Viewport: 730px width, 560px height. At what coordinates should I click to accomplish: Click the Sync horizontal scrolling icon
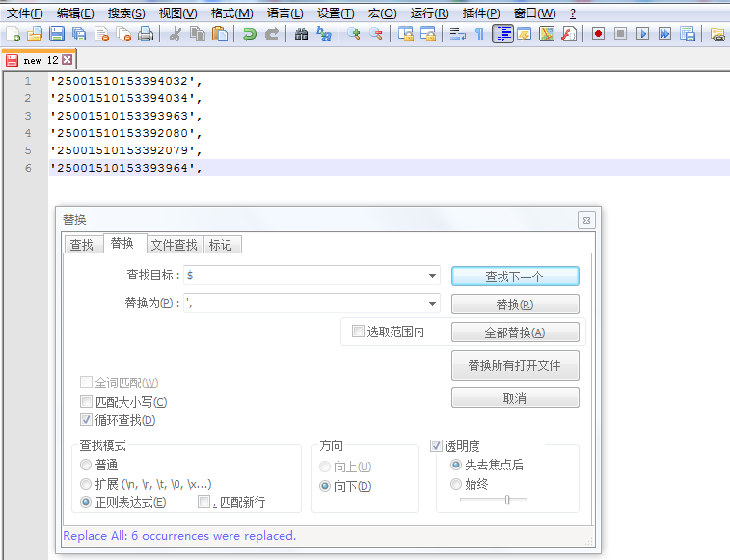point(428,34)
